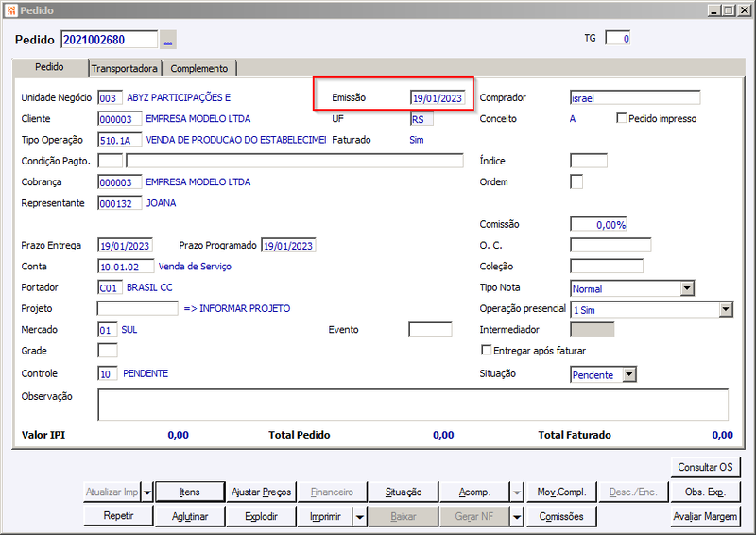This screenshot has height=535, width=756.
Task: Open the arrow next to Imprimir button
Action: tap(360, 517)
